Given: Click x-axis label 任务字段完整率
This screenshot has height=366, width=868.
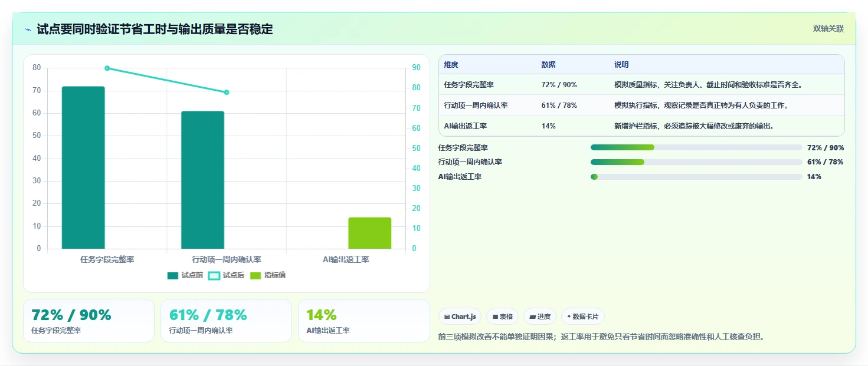Looking at the screenshot, I should (107, 259).
